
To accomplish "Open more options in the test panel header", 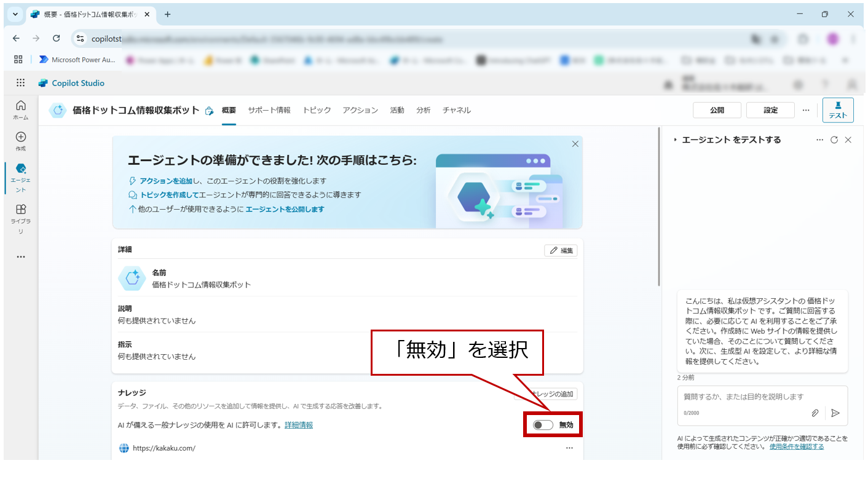I will pos(819,140).
